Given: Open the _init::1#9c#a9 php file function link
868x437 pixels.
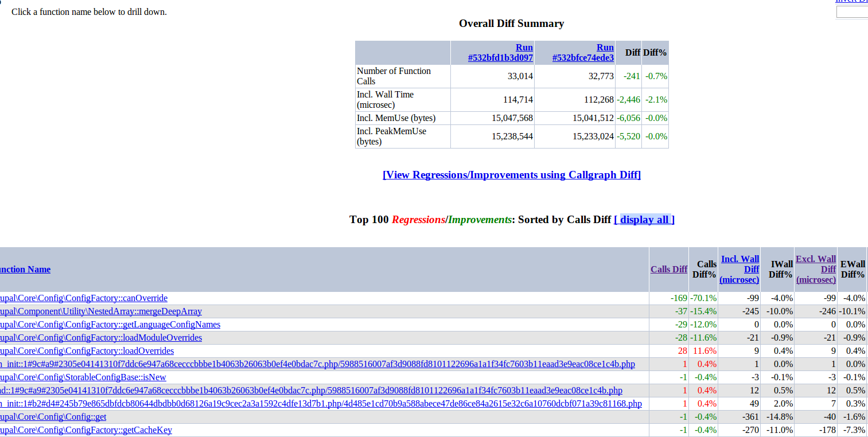Looking at the screenshot, I should (x=317, y=364).
